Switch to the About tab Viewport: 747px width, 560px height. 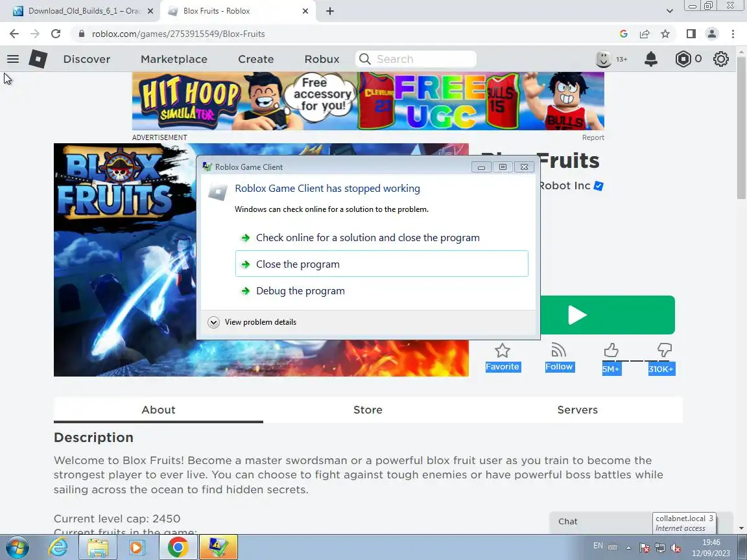[158, 410]
